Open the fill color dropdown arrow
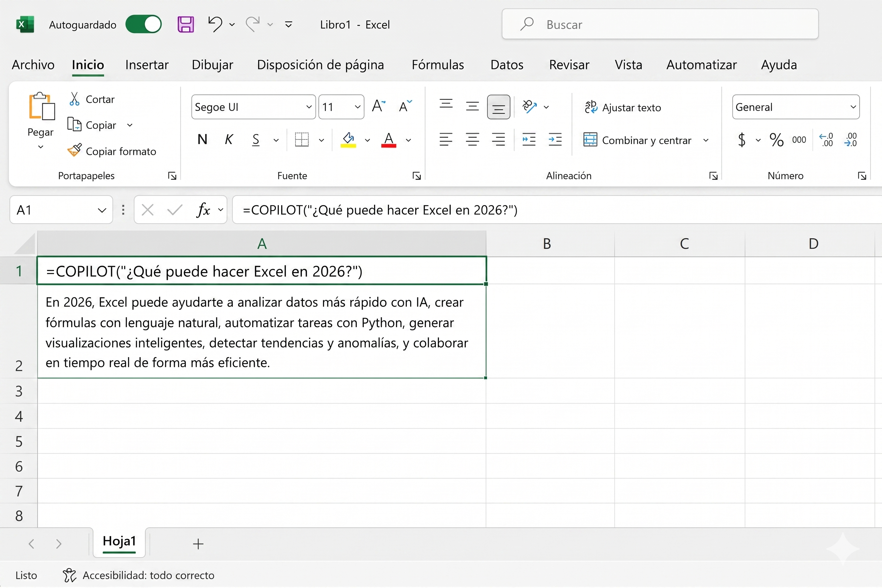 coord(367,140)
